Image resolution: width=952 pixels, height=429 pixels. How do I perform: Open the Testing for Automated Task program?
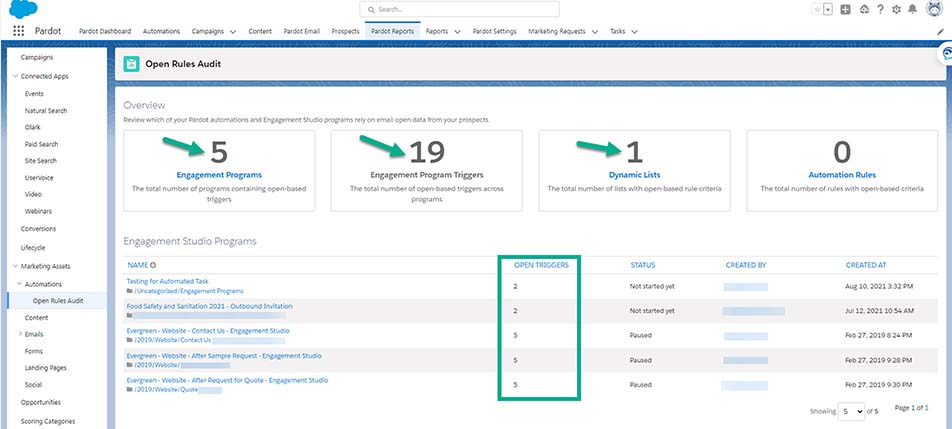tap(168, 282)
